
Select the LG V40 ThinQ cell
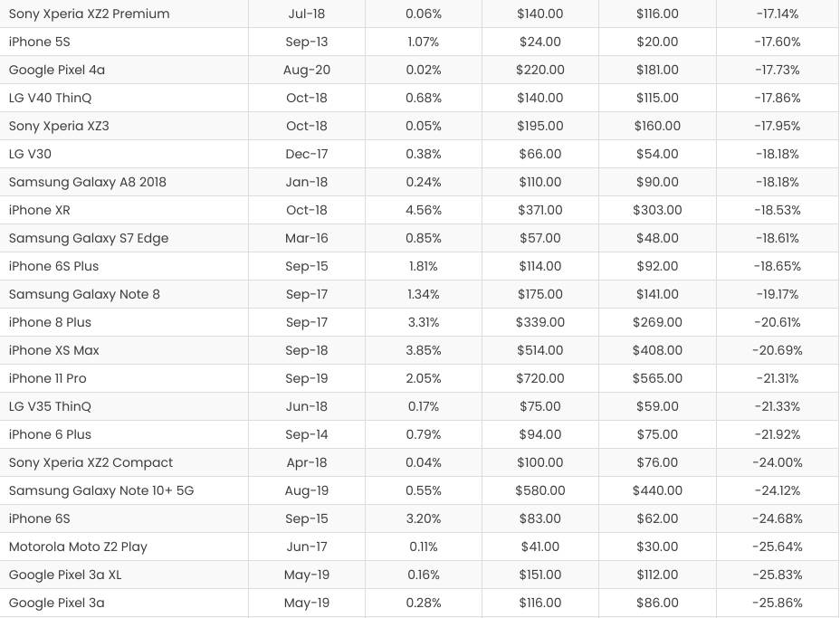(x=50, y=98)
